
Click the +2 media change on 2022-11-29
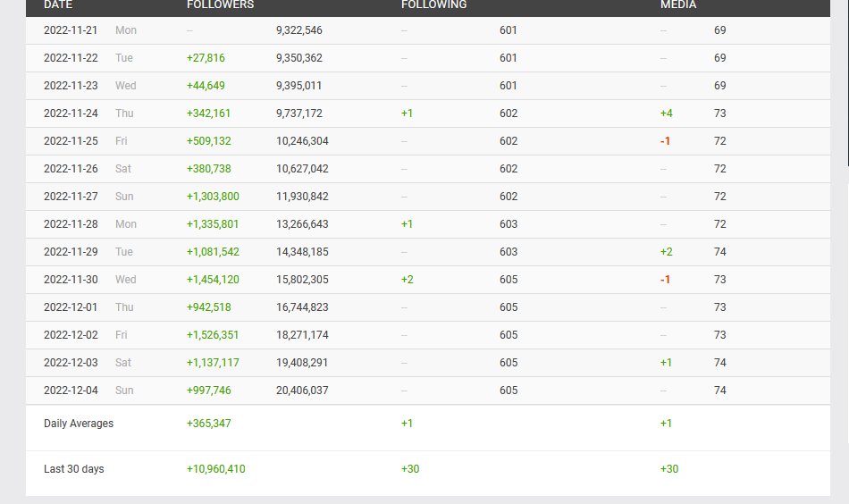pos(666,252)
